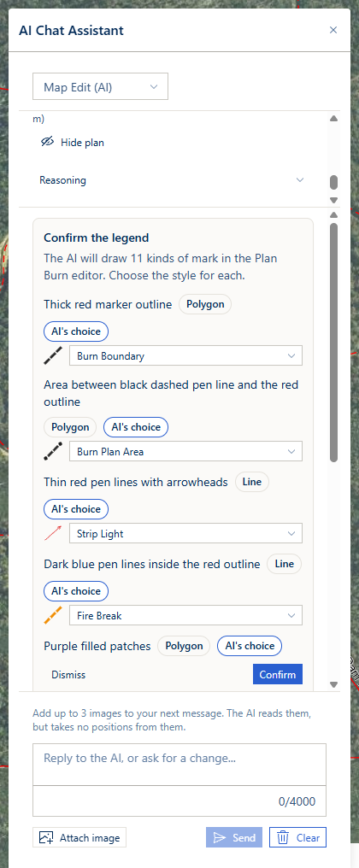Click the Clear trash can icon

point(283,837)
